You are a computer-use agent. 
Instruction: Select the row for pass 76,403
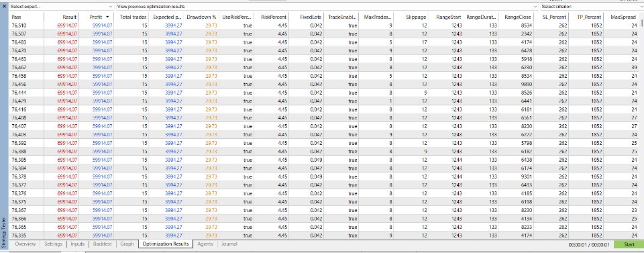pyautogui.click(x=323, y=135)
